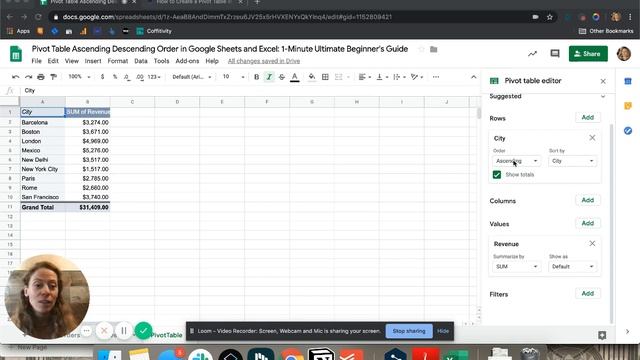Toggle strikethrough formatting
This screenshot has height=360, width=640.
coord(282,77)
